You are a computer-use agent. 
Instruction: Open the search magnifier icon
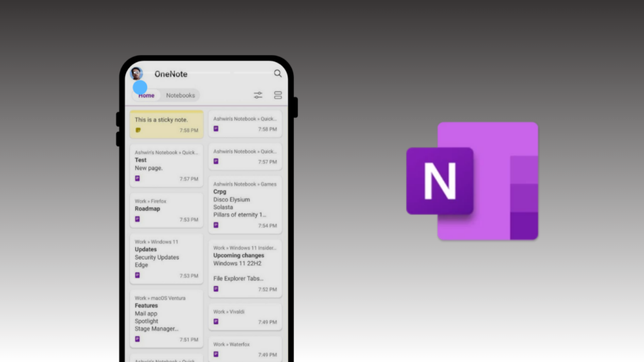click(x=277, y=74)
